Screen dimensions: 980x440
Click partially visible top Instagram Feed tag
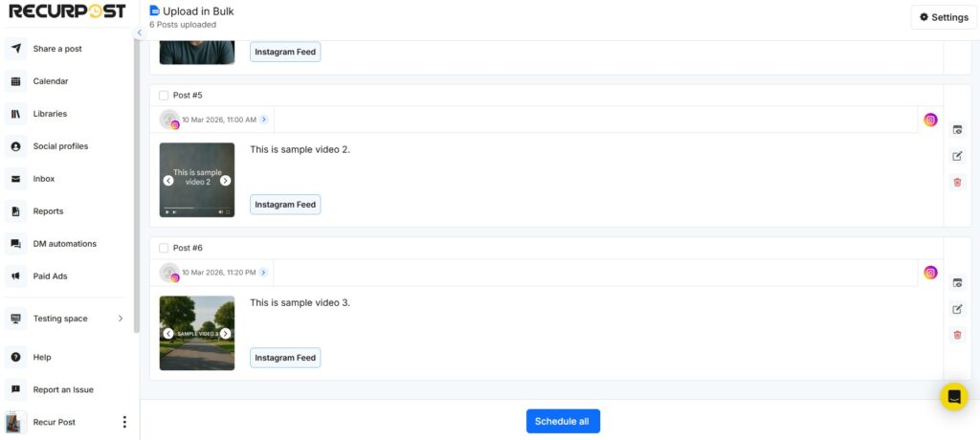click(285, 52)
